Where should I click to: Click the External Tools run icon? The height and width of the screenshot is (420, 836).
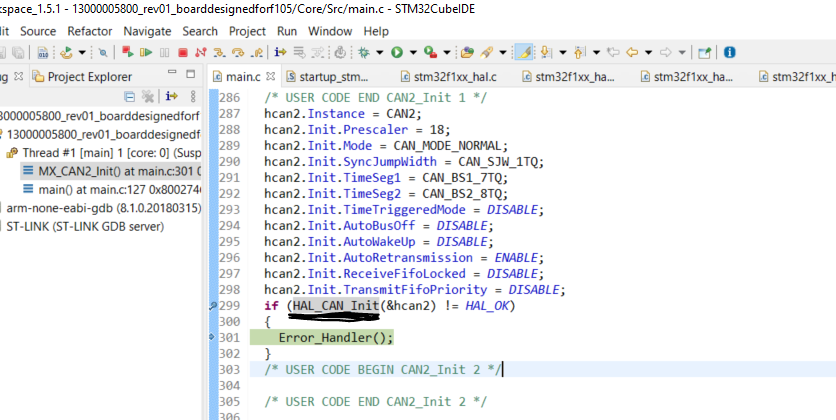coord(430,52)
